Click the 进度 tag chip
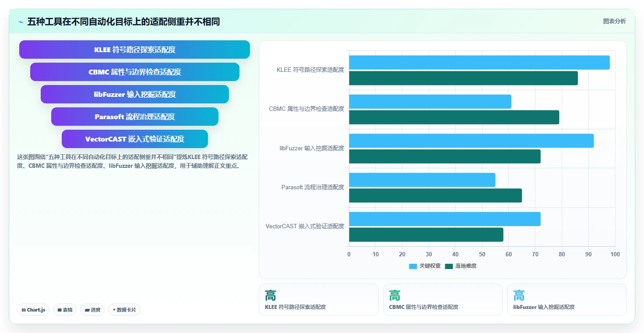Image resolution: width=644 pixels, height=333 pixels. (x=92, y=310)
